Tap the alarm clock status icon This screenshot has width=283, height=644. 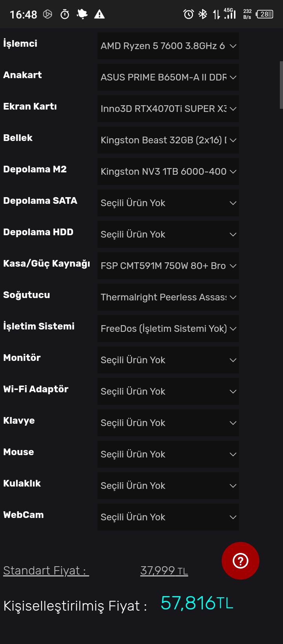pos(189,15)
